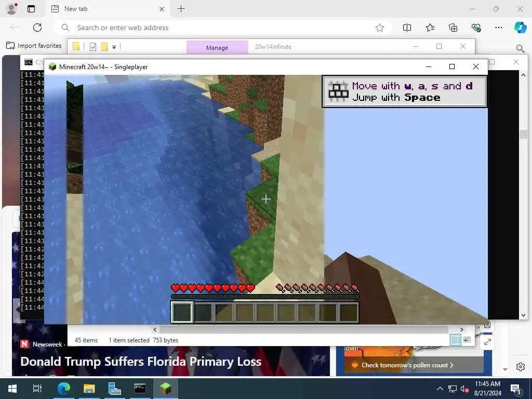Click Check tomorrow's pollen count link
Image resolution: width=532 pixels, height=399 pixels.
pyautogui.click(x=407, y=365)
